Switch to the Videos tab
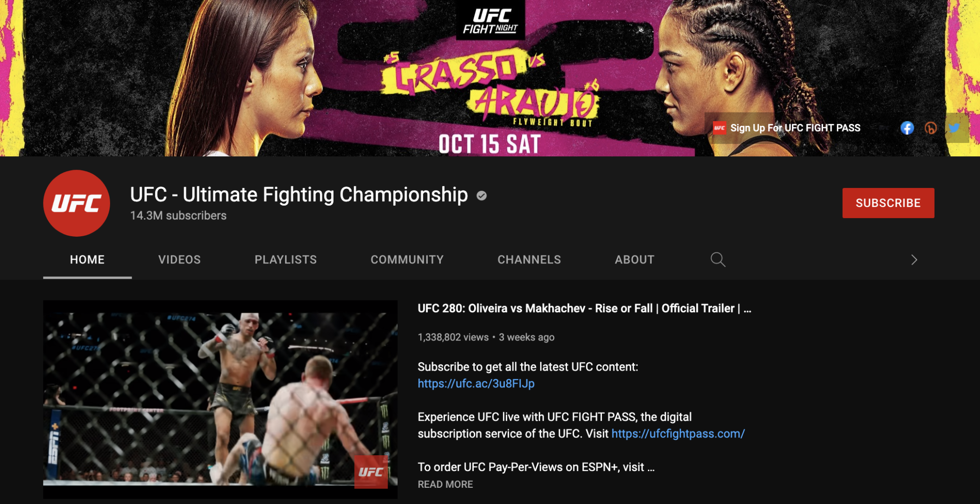 179,260
